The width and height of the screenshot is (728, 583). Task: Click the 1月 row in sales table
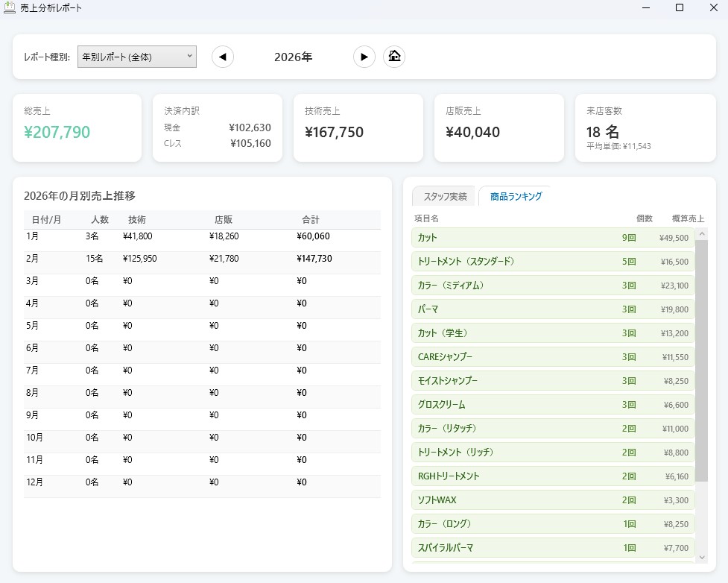coord(202,236)
